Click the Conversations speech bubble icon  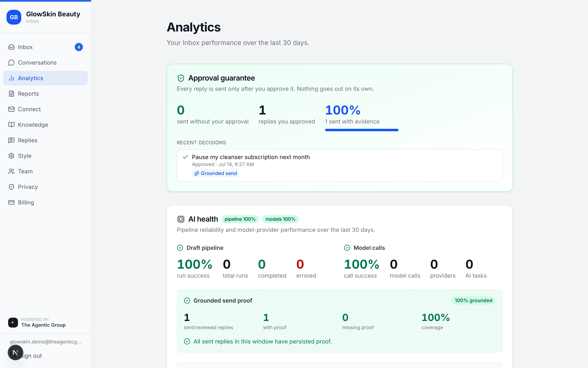[11, 63]
